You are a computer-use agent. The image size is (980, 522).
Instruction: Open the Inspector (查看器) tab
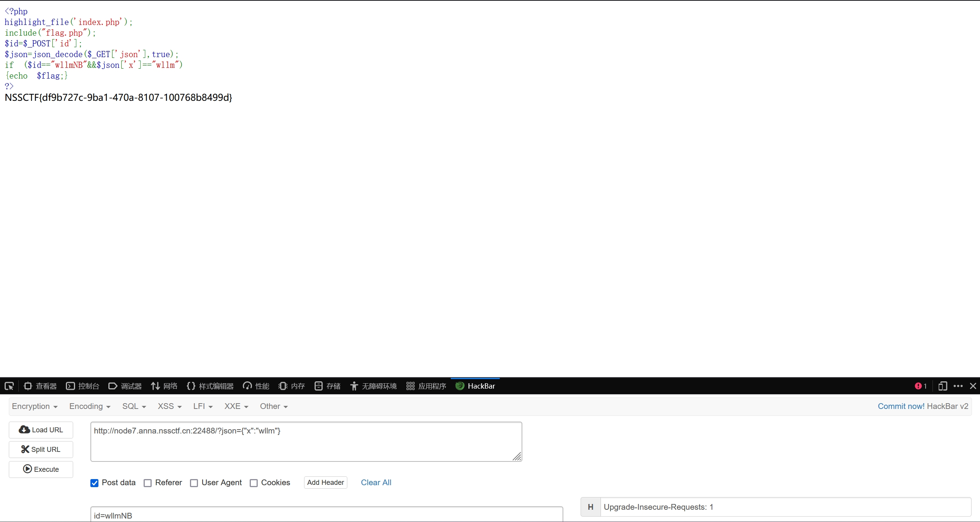(40, 386)
